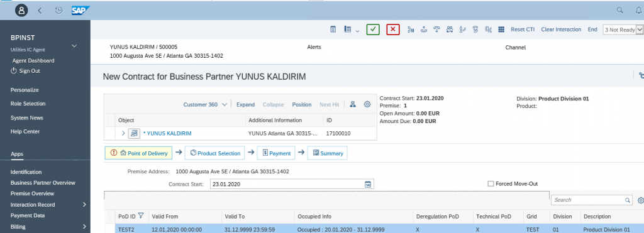Open the dial pad grid icon

[501, 30]
